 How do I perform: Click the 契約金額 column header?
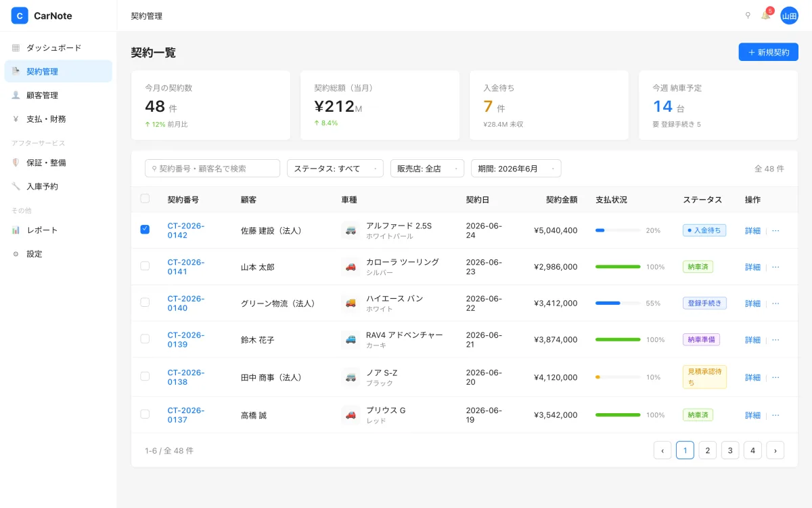tap(562, 200)
